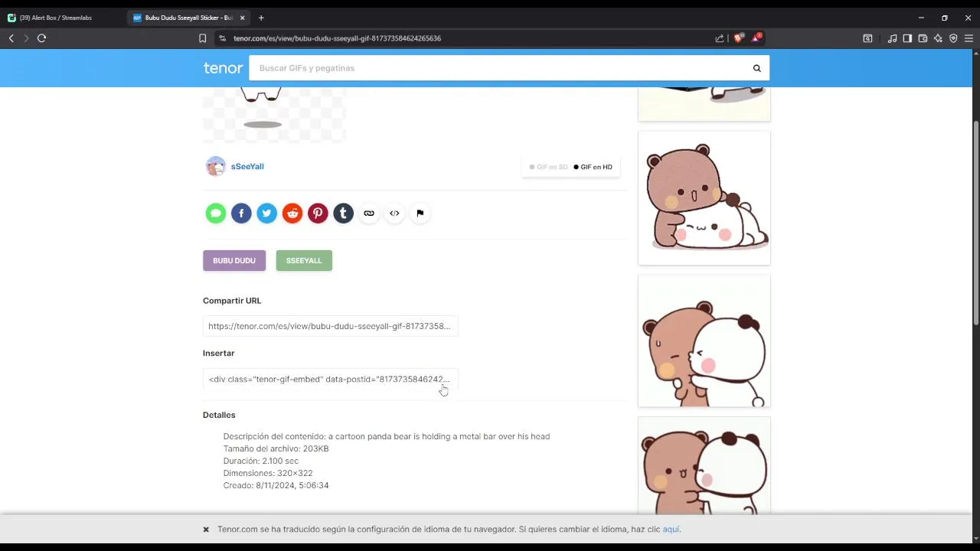The image size is (980, 551).
Task: Click the browser forward arrow
Action: [x=26, y=38]
